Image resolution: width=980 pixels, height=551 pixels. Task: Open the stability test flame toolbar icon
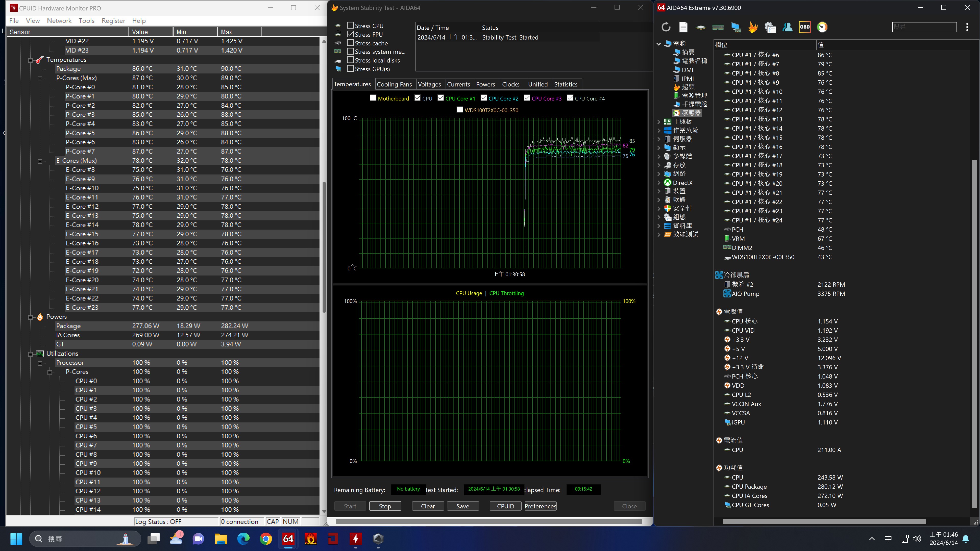pyautogui.click(x=753, y=27)
